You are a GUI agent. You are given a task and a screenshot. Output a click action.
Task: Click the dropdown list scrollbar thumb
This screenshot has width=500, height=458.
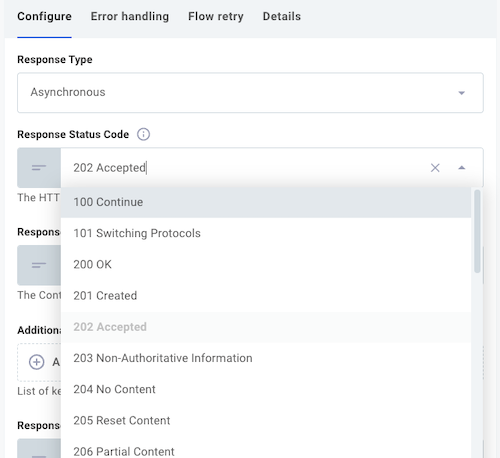point(477,231)
